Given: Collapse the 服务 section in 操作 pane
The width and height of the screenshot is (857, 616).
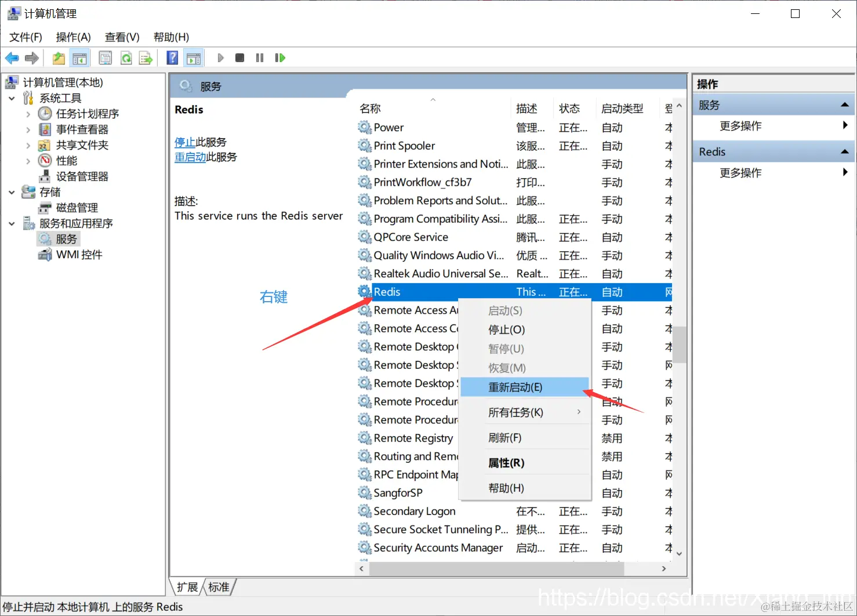Looking at the screenshot, I should pyautogui.click(x=844, y=105).
